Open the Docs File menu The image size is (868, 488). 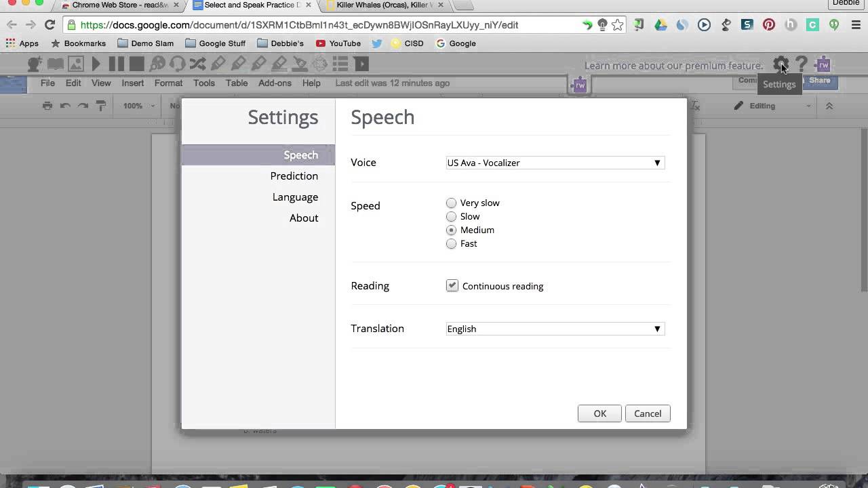tap(47, 83)
